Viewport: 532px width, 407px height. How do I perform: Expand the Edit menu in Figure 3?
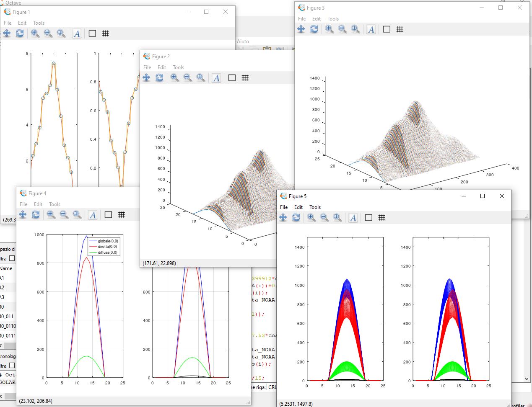pos(316,19)
